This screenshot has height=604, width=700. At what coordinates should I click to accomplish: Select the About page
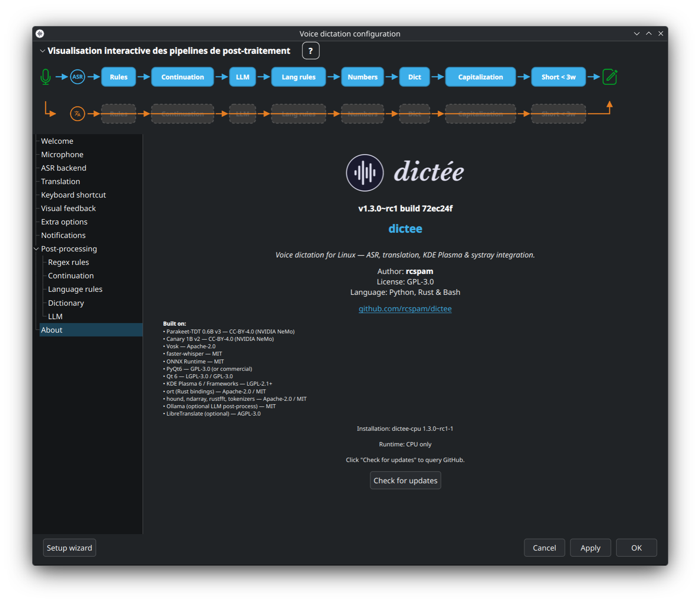click(91, 330)
